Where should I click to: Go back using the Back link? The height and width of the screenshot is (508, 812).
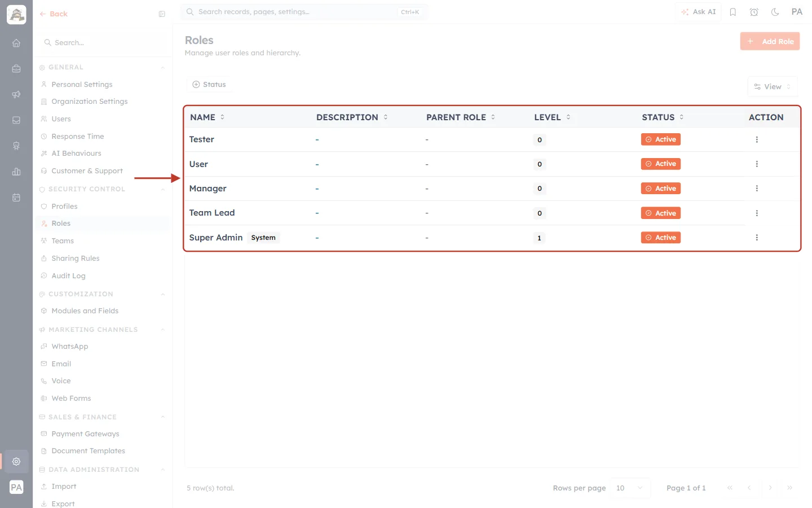pos(54,14)
